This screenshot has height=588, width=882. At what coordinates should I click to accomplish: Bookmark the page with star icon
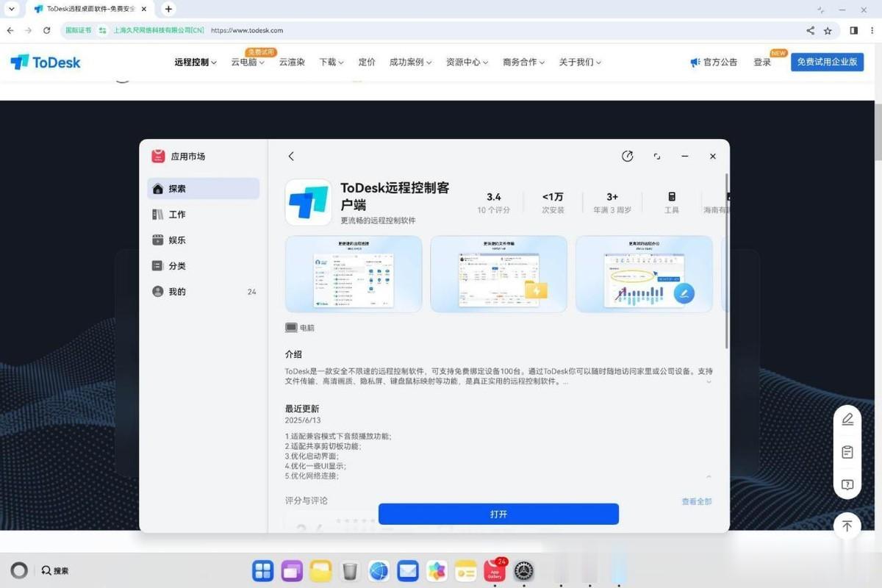[828, 30]
